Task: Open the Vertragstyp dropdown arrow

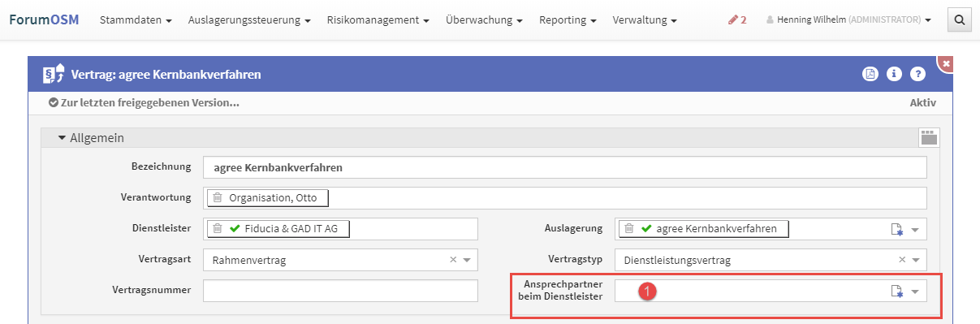Action: (x=916, y=261)
